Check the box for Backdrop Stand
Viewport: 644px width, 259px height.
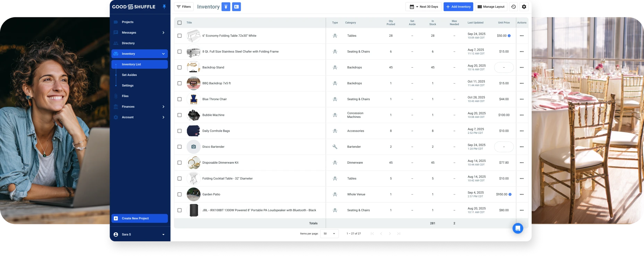click(179, 68)
